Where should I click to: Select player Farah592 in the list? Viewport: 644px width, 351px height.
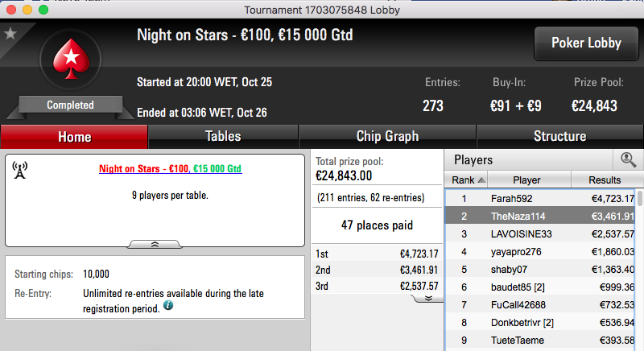coord(540,199)
